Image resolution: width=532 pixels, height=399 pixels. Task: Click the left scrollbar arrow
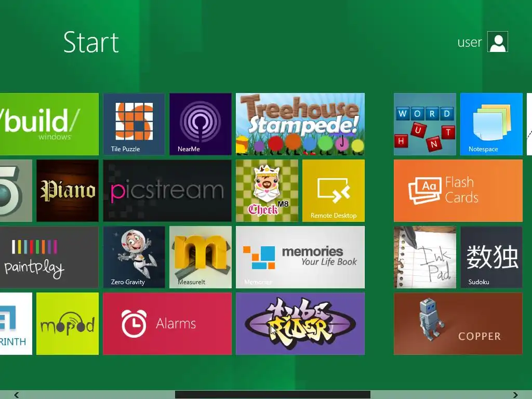16,395
